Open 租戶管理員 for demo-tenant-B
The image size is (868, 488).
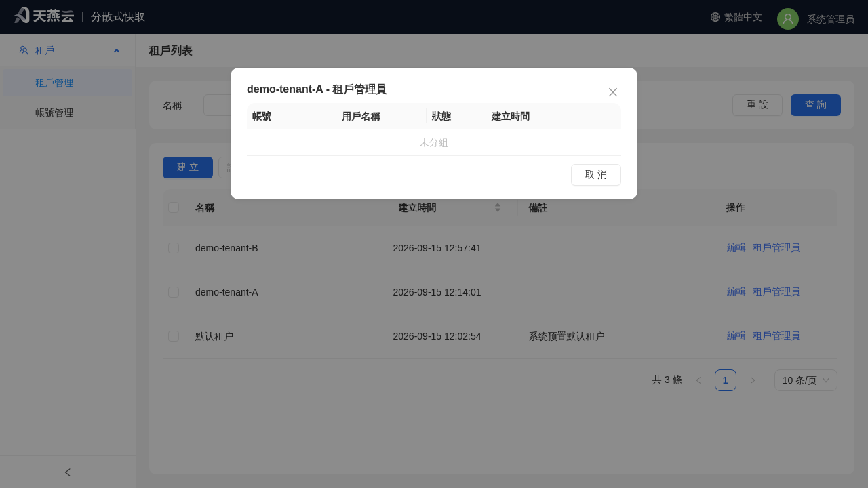[x=776, y=248]
